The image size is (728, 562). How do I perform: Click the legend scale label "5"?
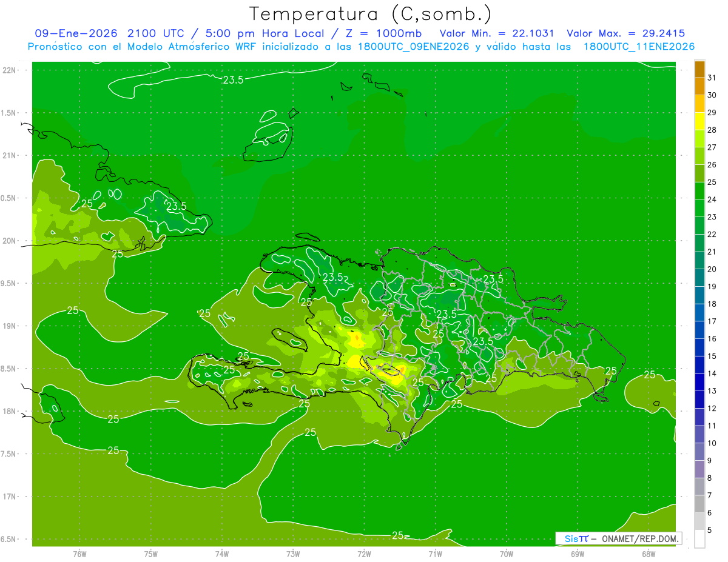point(710,530)
